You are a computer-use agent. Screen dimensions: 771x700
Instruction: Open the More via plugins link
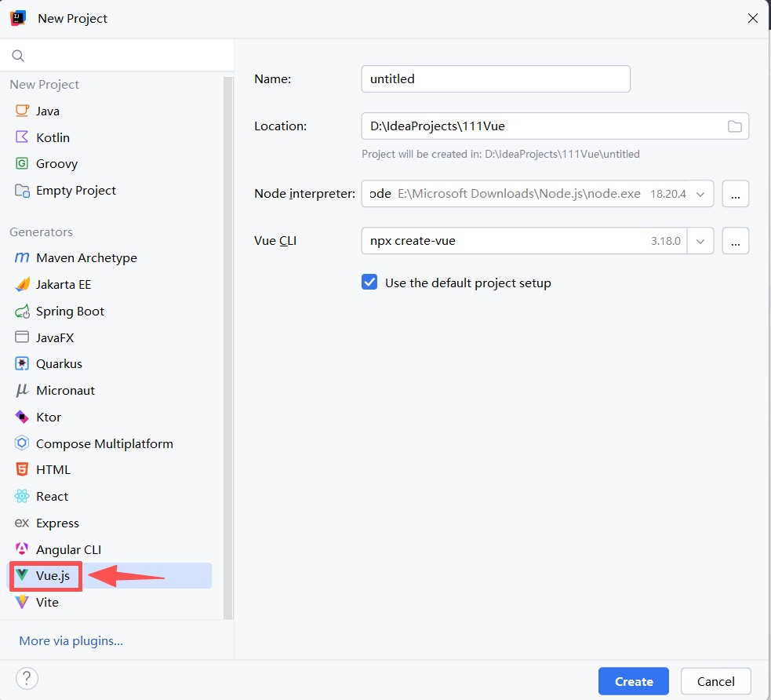tap(71, 641)
